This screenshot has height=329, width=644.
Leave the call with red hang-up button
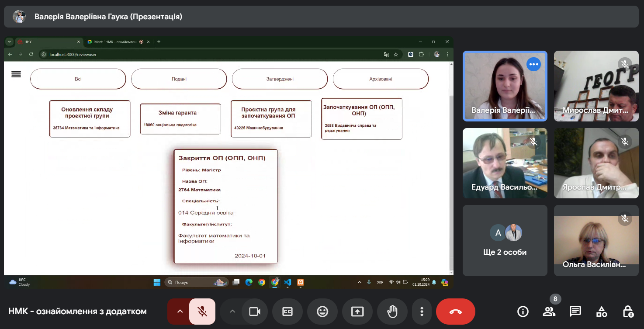pos(456,312)
